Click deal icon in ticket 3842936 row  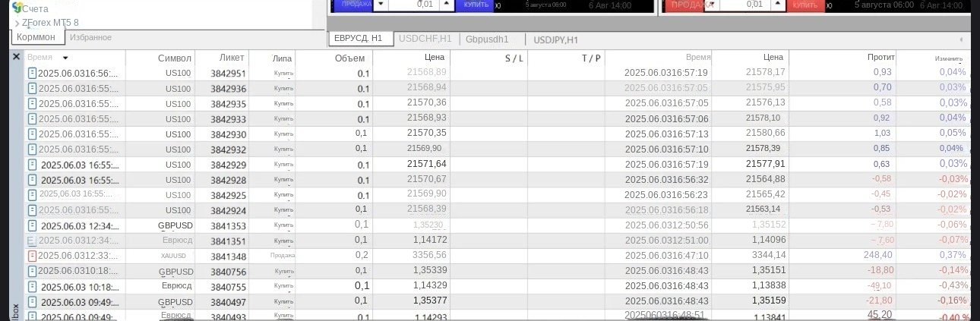coord(32,88)
